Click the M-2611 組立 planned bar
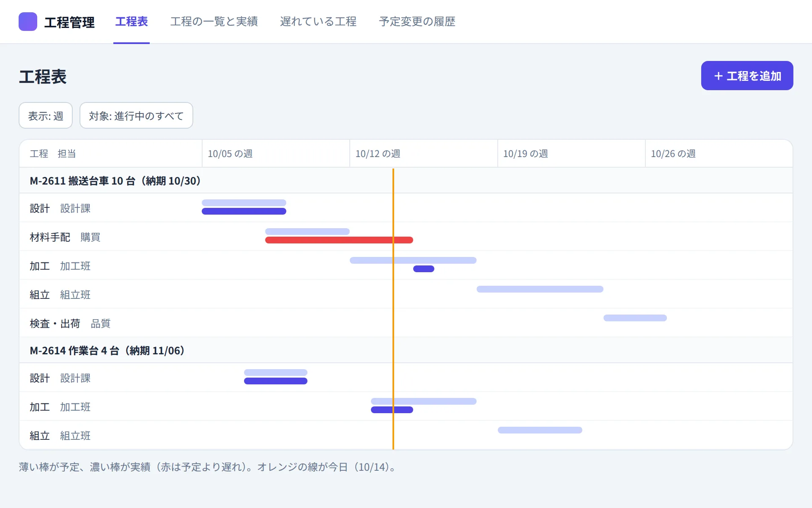This screenshot has height=508, width=812. pyautogui.click(x=540, y=289)
